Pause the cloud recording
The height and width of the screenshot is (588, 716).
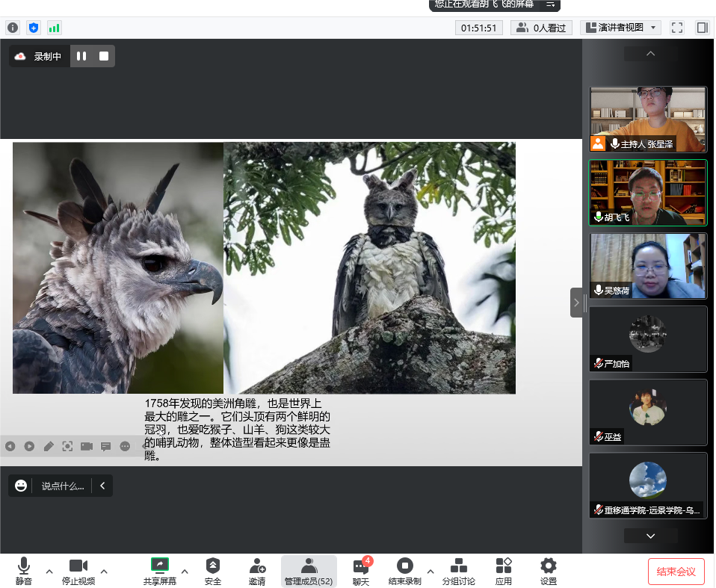point(81,56)
